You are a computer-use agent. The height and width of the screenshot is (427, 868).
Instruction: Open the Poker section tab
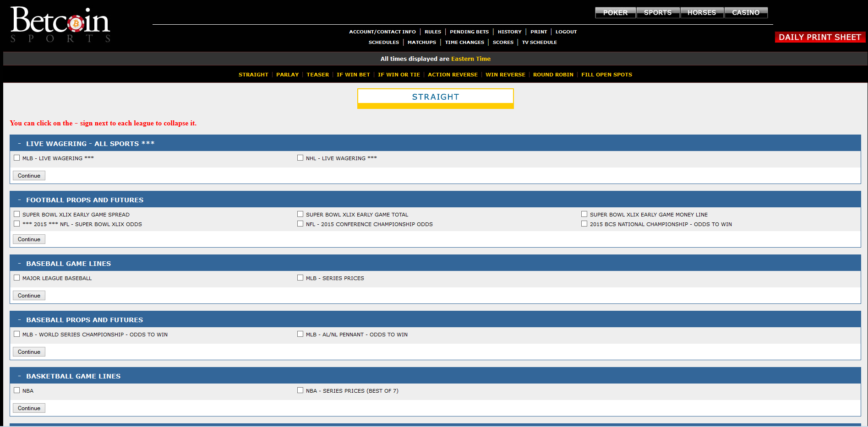(x=615, y=12)
